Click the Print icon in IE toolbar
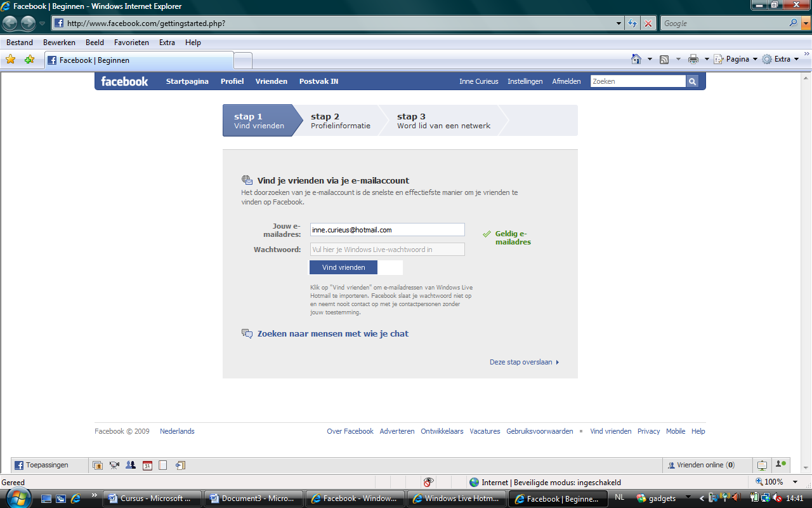This screenshot has width=812, height=508. pyautogui.click(x=693, y=59)
